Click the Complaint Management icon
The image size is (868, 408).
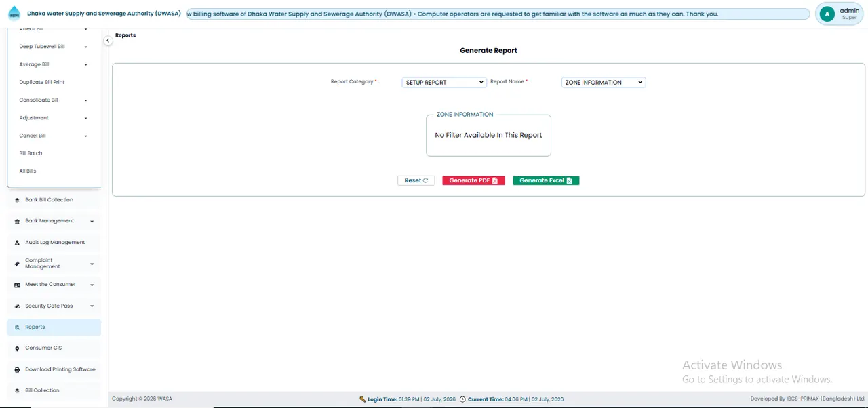[17, 264]
